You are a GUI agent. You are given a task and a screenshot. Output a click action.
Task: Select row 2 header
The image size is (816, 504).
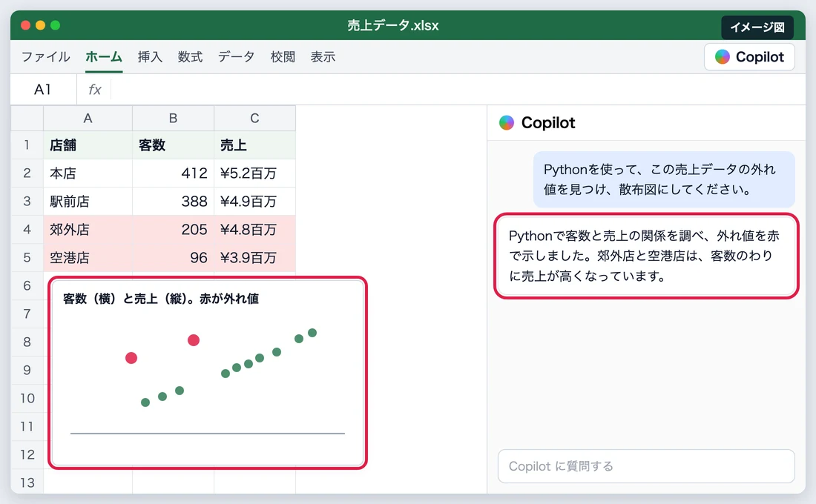[x=27, y=173]
